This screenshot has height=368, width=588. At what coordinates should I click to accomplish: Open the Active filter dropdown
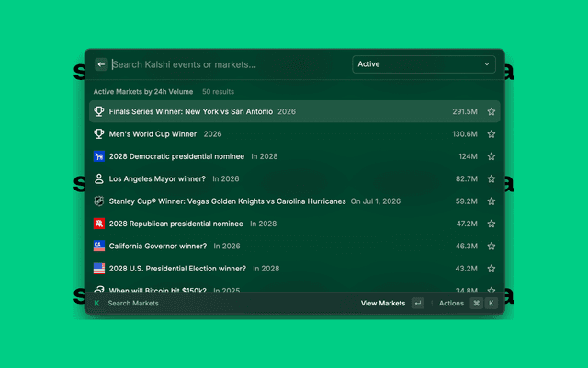(424, 64)
